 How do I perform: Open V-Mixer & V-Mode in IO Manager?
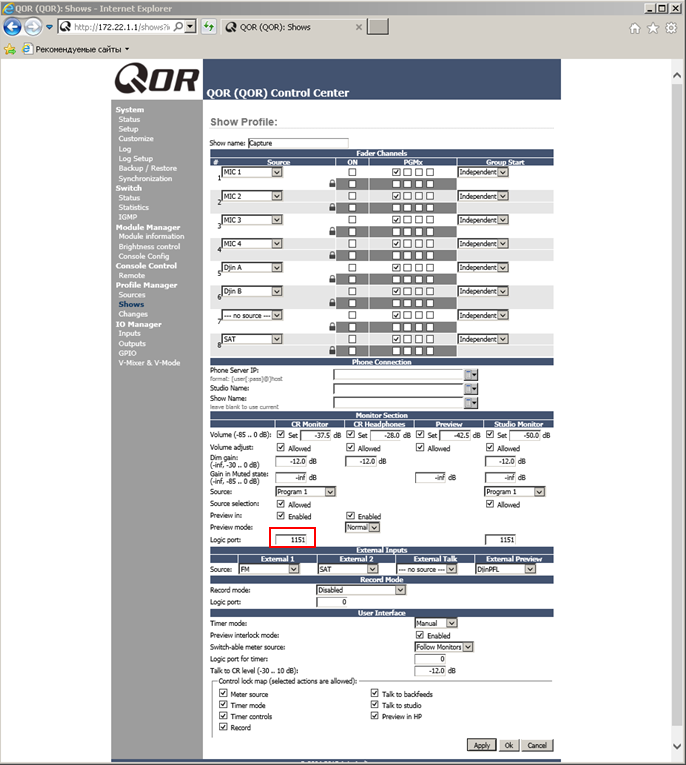(149, 363)
